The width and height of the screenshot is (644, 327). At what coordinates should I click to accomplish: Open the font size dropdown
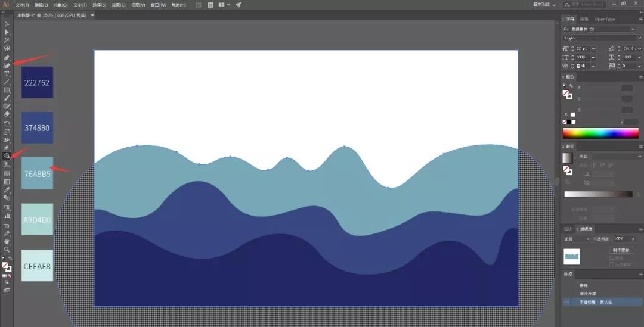[x=593, y=49]
